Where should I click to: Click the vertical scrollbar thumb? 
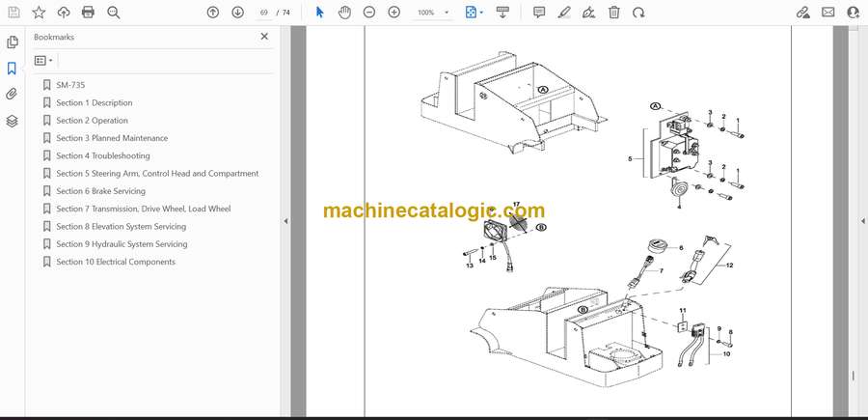pyautogui.click(x=854, y=376)
